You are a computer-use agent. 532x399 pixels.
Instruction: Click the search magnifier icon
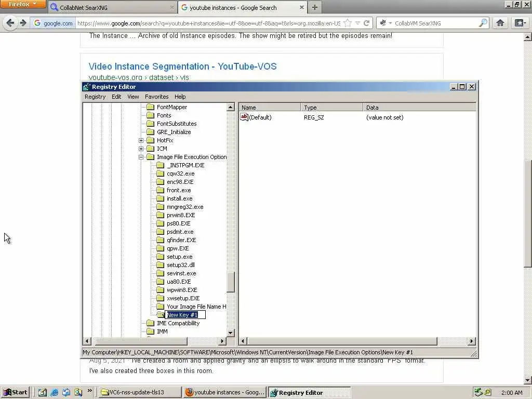coord(483,23)
